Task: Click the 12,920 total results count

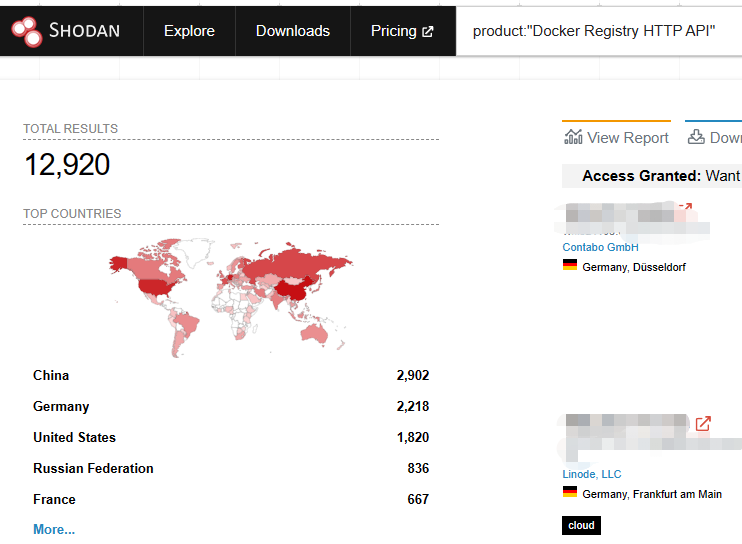Action: [x=67, y=165]
